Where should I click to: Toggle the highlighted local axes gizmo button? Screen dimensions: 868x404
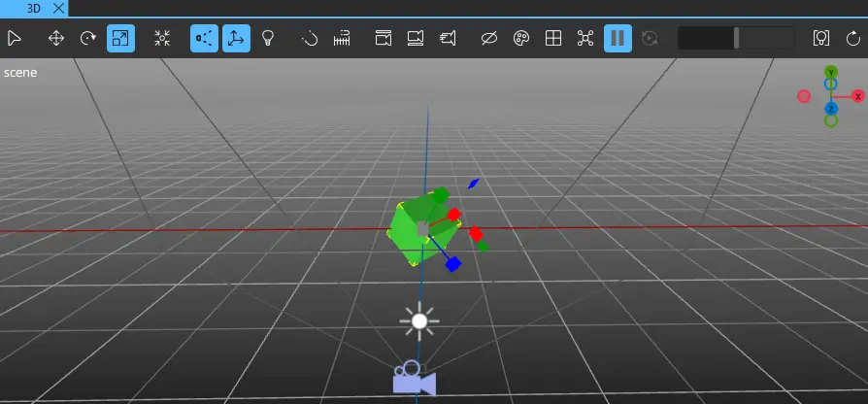[x=235, y=39]
